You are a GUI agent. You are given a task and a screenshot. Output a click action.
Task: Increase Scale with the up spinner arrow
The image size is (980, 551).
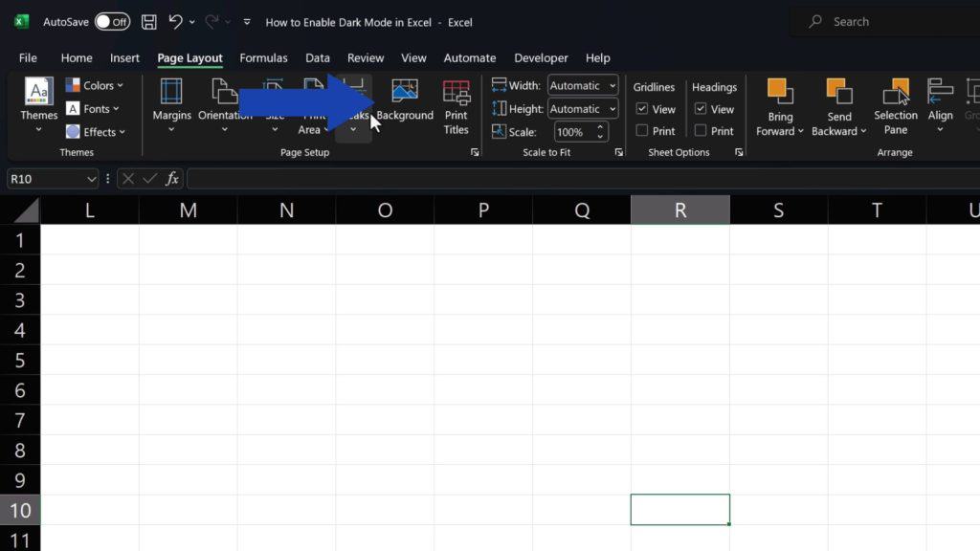pos(600,127)
